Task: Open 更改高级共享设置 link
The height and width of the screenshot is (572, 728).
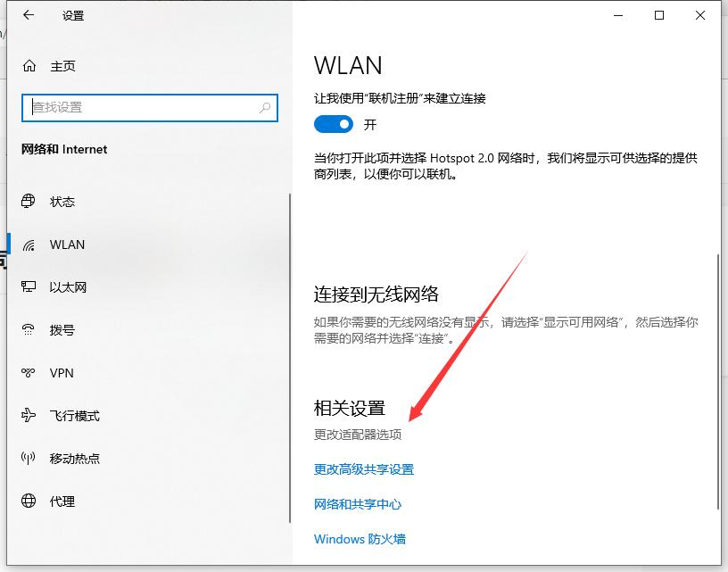Action: coord(363,469)
